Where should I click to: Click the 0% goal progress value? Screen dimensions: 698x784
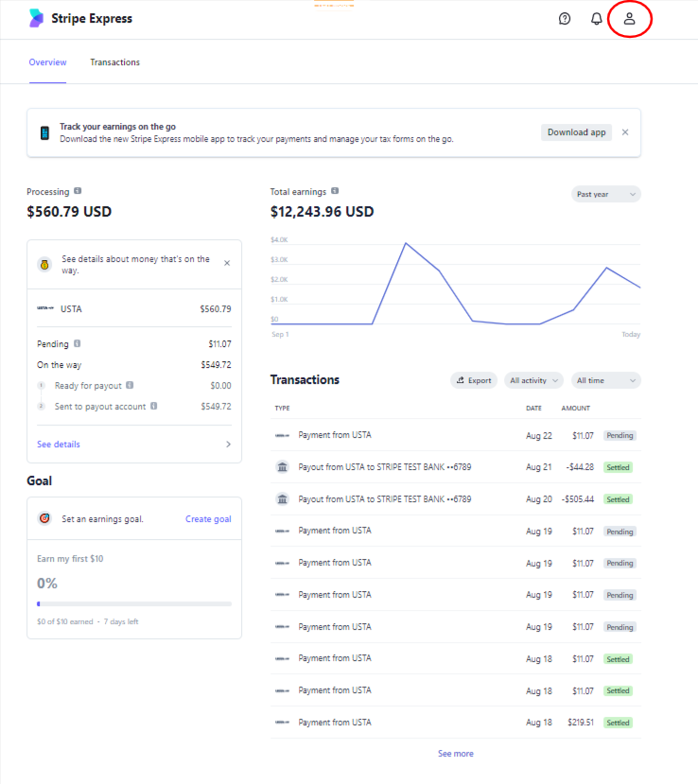point(47,583)
